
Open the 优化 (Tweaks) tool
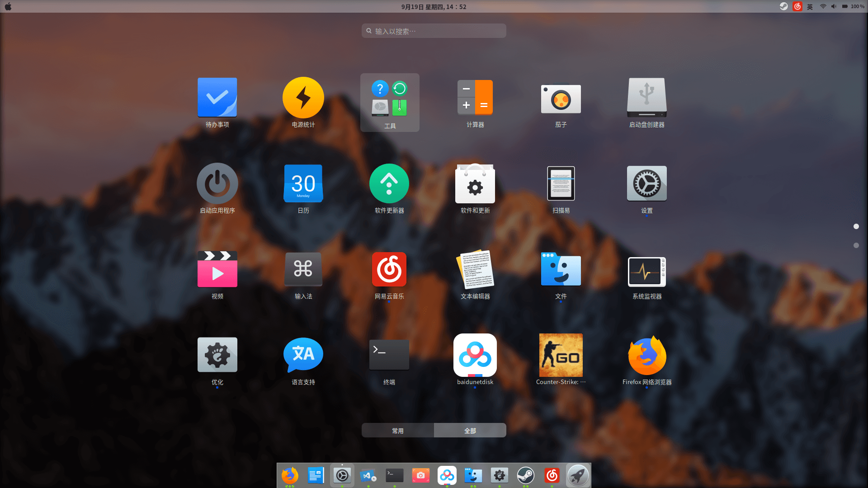pos(217,355)
